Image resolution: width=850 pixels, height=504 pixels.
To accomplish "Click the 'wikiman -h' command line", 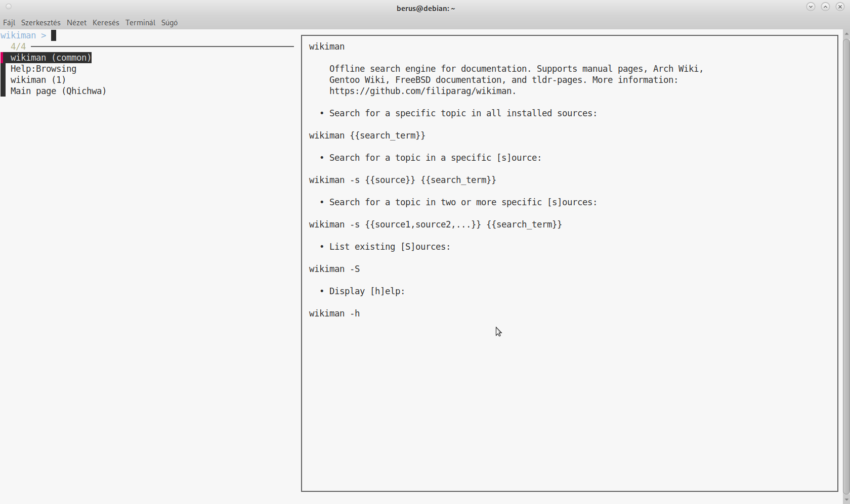I will click(x=334, y=313).
